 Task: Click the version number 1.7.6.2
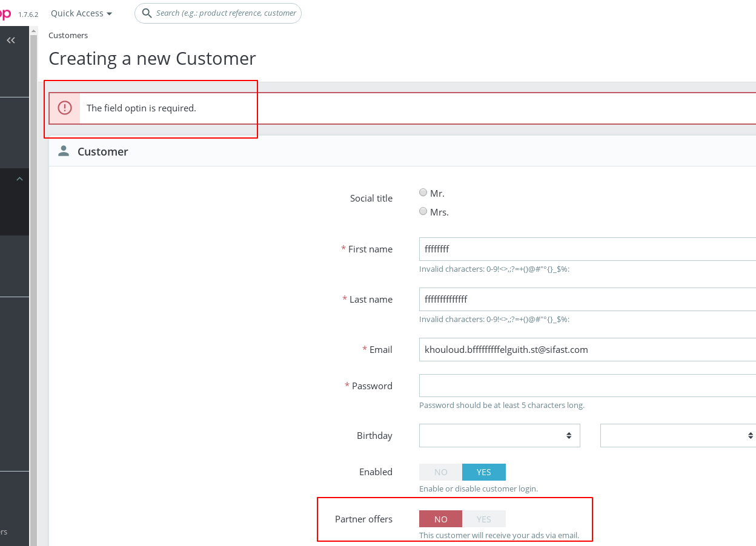[28, 14]
